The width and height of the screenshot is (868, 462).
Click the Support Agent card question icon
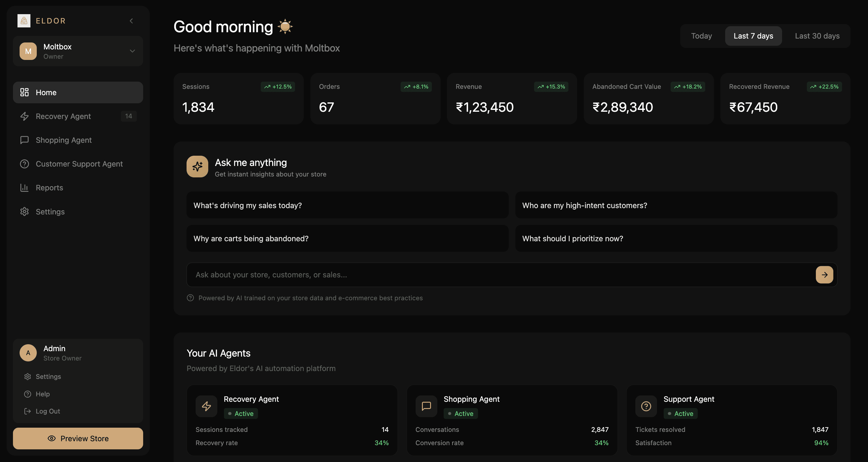click(646, 406)
